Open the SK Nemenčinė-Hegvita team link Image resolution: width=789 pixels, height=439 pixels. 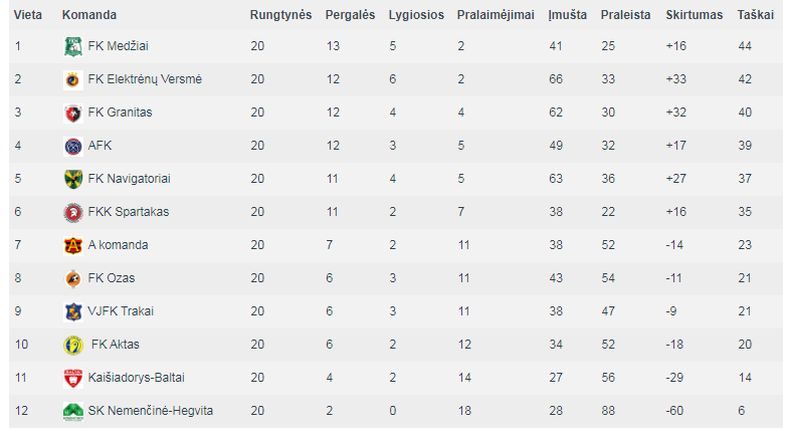click(x=150, y=411)
